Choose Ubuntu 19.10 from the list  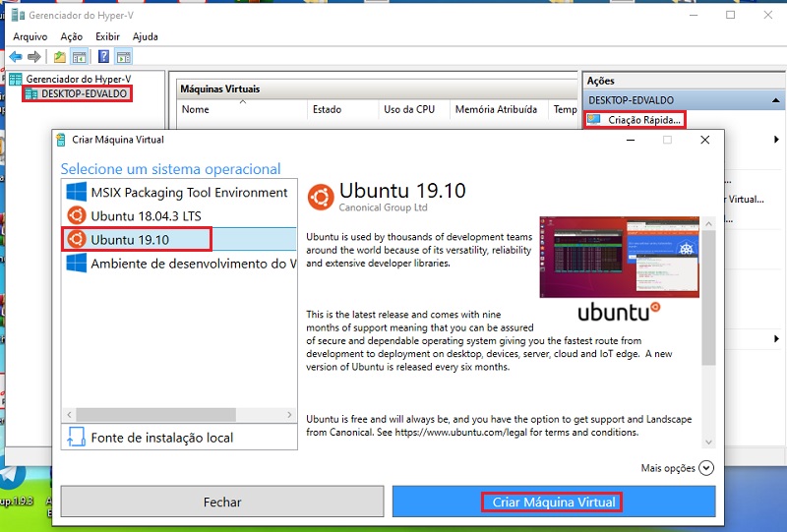click(x=179, y=239)
